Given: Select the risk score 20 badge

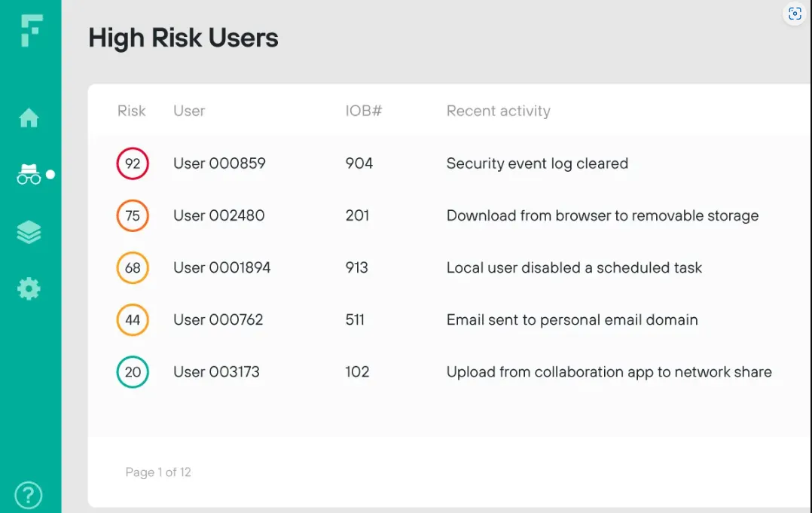Looking at the screenshot, I should (x=133, y=372).
